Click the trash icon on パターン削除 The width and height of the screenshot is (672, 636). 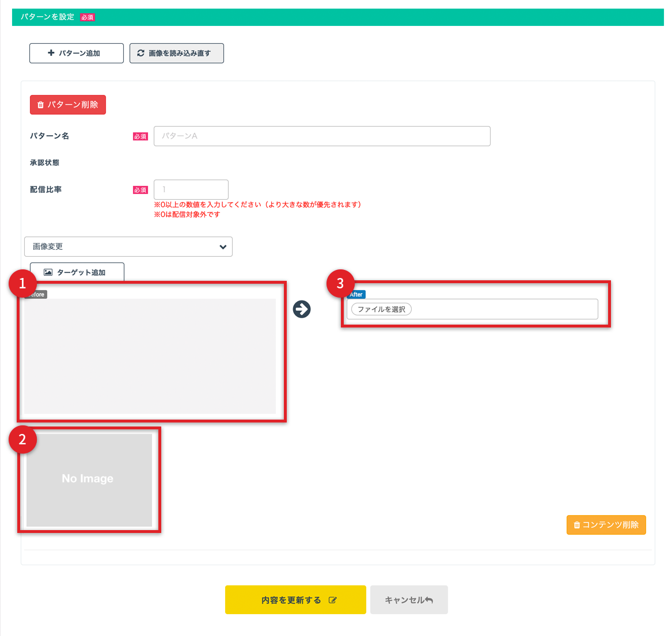pos(40,105)
